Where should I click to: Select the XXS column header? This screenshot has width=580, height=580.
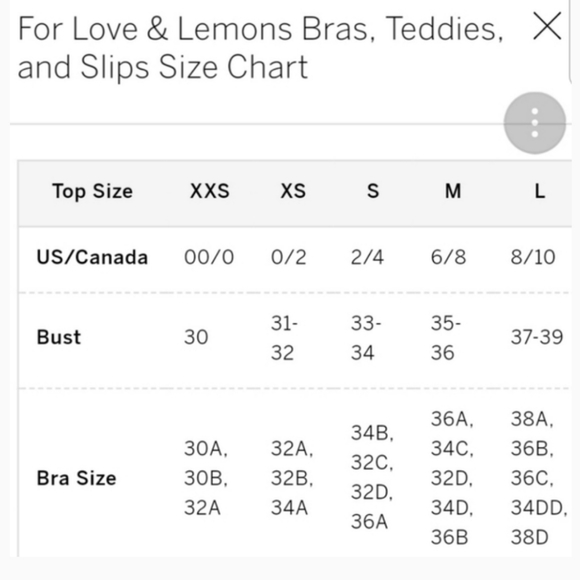coord(210,191)
